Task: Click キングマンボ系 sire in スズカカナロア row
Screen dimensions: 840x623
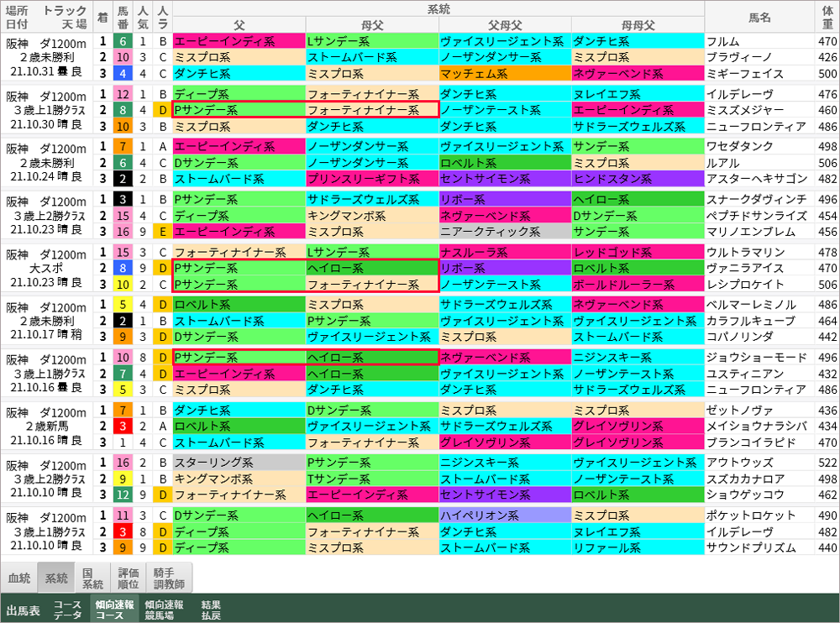Action: (239, 479)
